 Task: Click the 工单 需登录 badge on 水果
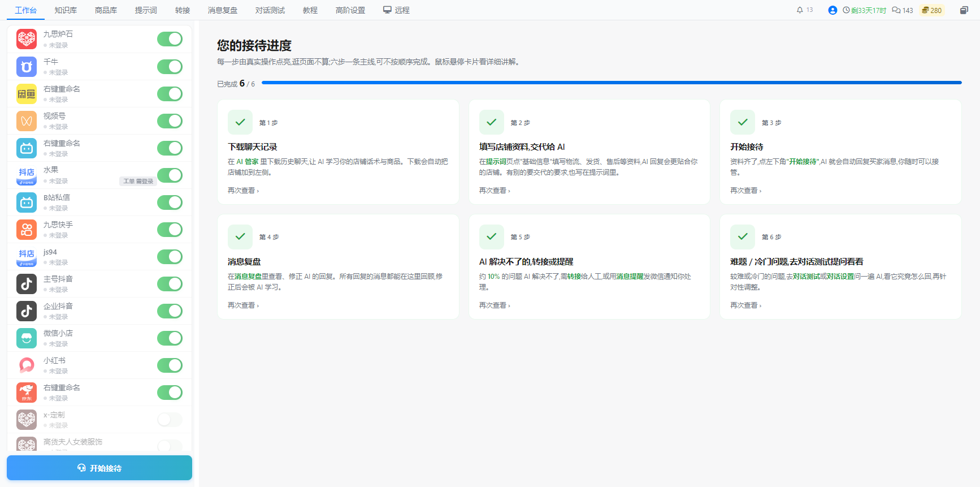[138, 181]
